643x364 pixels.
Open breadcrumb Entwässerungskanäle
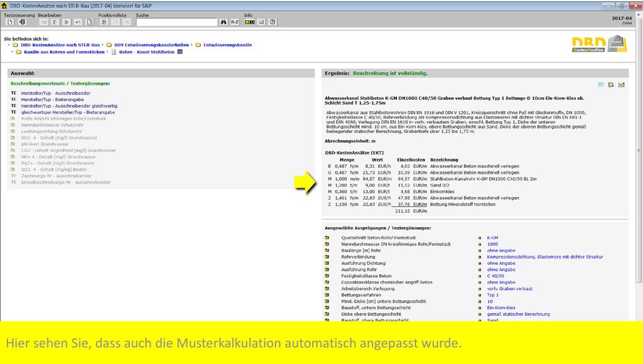[227, 45]
